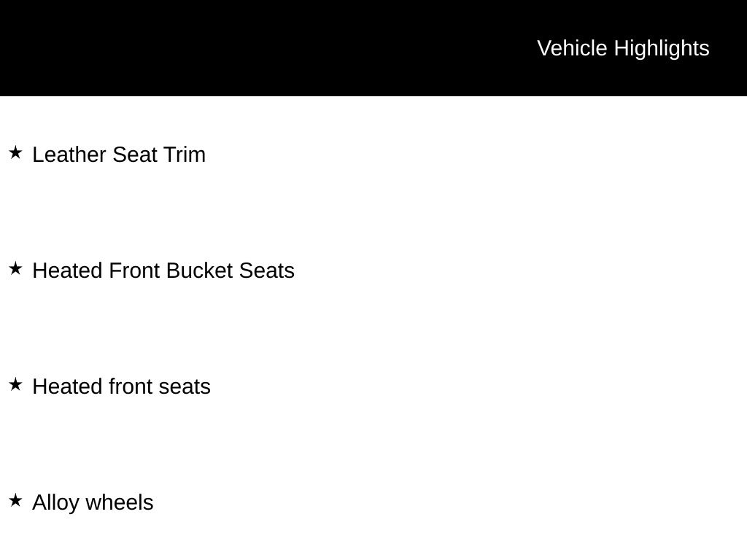Screen dimensions: 747x560
Task: Select the Heated Front Bucket Seats line
Action: (163, 271)
